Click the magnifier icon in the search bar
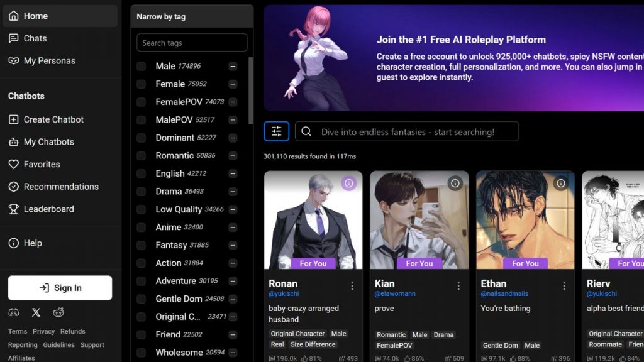This screenshot has height=362, width=644. point(306,131)
